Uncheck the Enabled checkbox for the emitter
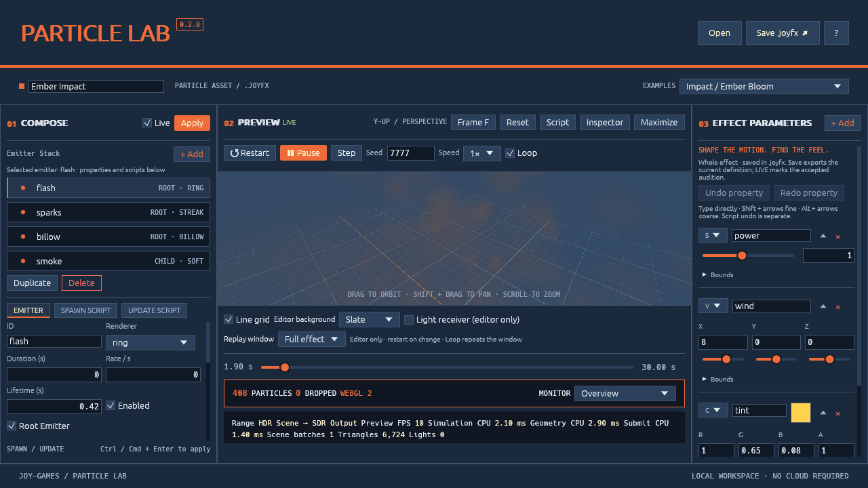The height and width of the screenshot is (488, 868). 111,405
